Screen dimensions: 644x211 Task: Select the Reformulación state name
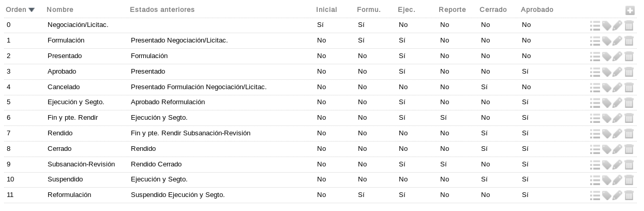click(x=69, y=195)
